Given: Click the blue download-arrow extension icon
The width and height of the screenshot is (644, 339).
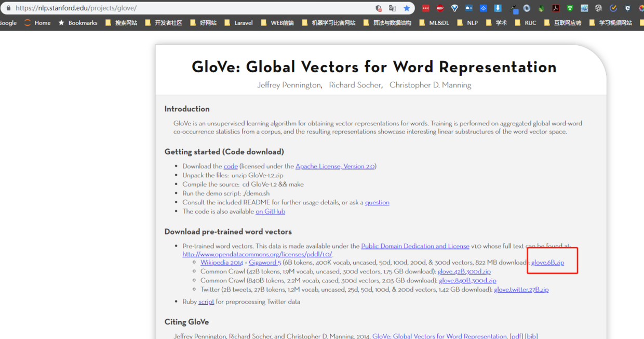Looking at the screenshot, I should click(x=498, y=8).
